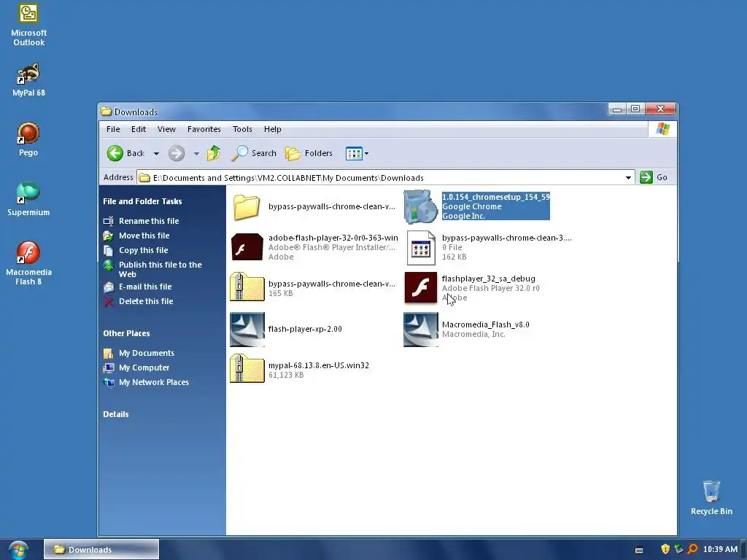Click the Windows flag logo throbber

click(x=662, y=129)
